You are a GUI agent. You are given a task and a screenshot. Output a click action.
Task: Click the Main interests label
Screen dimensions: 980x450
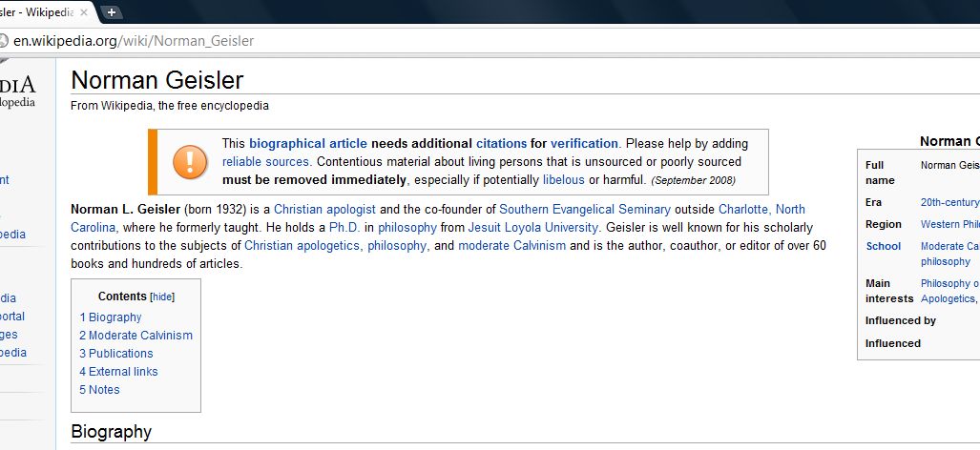point(889,291)
